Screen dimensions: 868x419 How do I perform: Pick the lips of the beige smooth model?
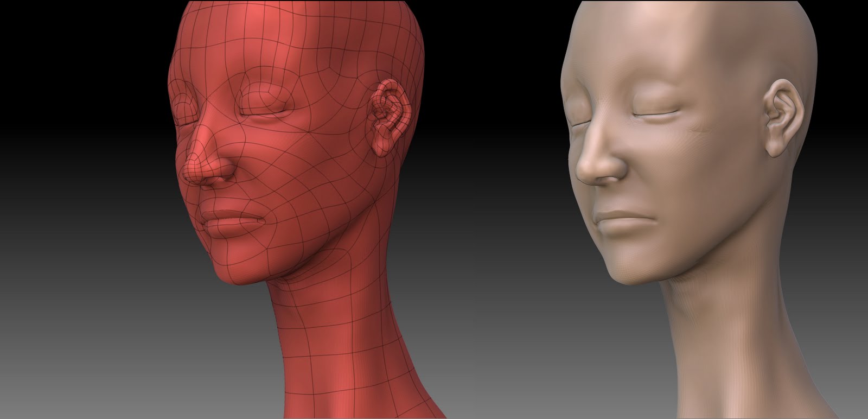pos(627,223)
